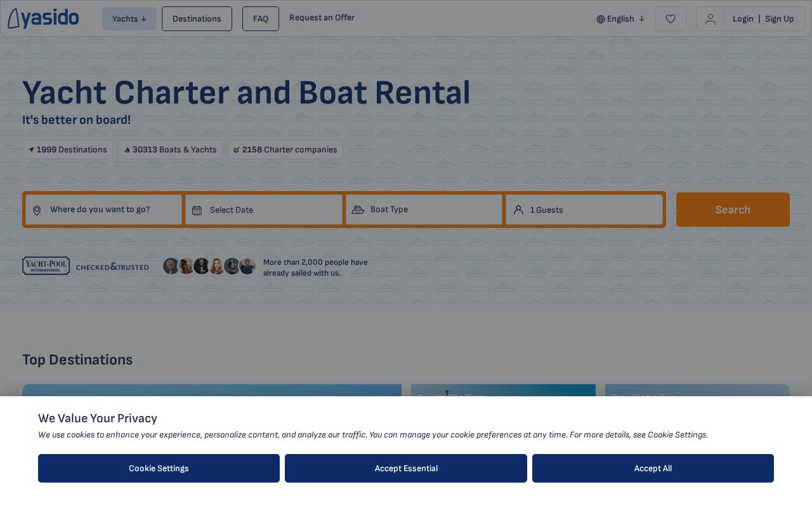The width and height of the screenshot is (812, 508).
Task: Click Accept Essential cookies button
Action: point(406,469)
